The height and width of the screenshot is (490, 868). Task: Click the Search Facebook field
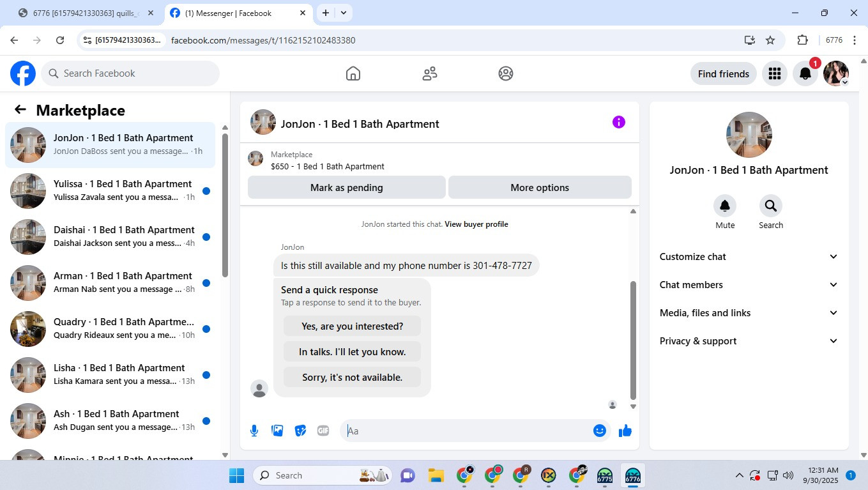[x=130, y=73]
